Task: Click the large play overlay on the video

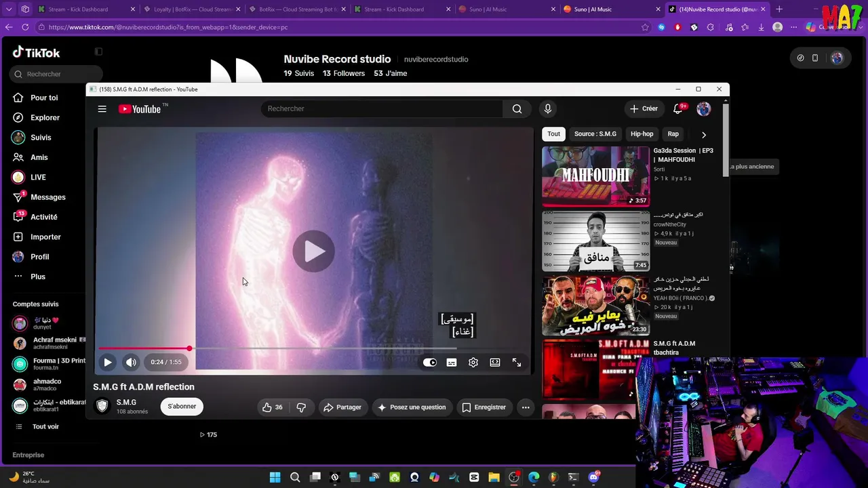Action: point(313,251)
